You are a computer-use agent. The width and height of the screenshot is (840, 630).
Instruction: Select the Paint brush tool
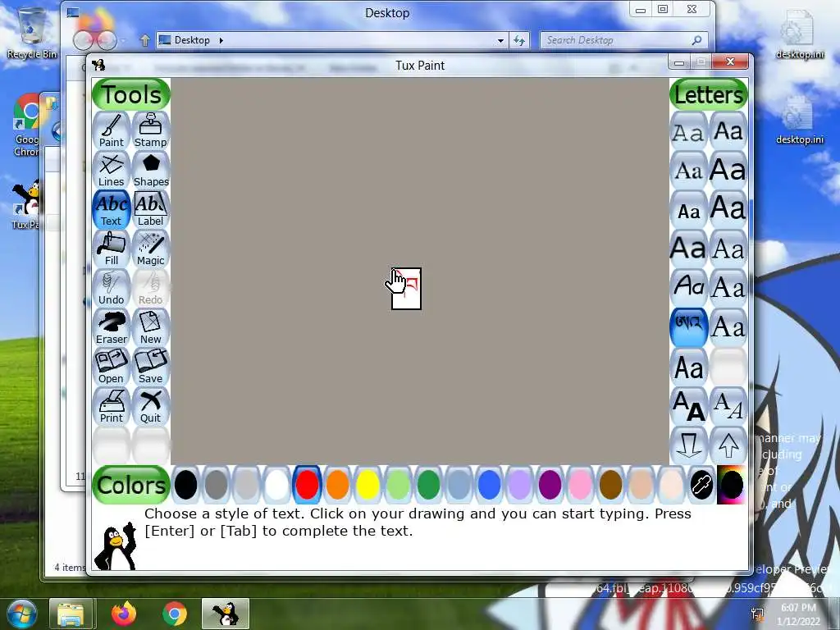point(112,130)
